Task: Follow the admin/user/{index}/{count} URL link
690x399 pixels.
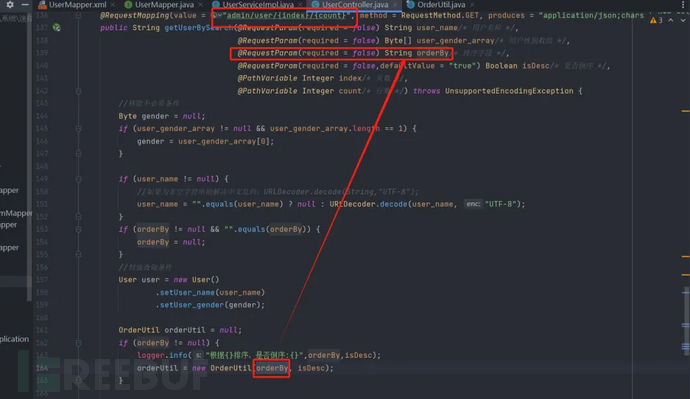Action: [286, 15]
